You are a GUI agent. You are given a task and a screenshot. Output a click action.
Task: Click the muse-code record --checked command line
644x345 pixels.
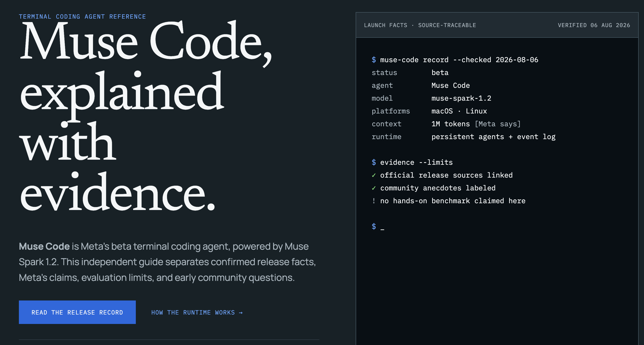click(x=455, y=60)
